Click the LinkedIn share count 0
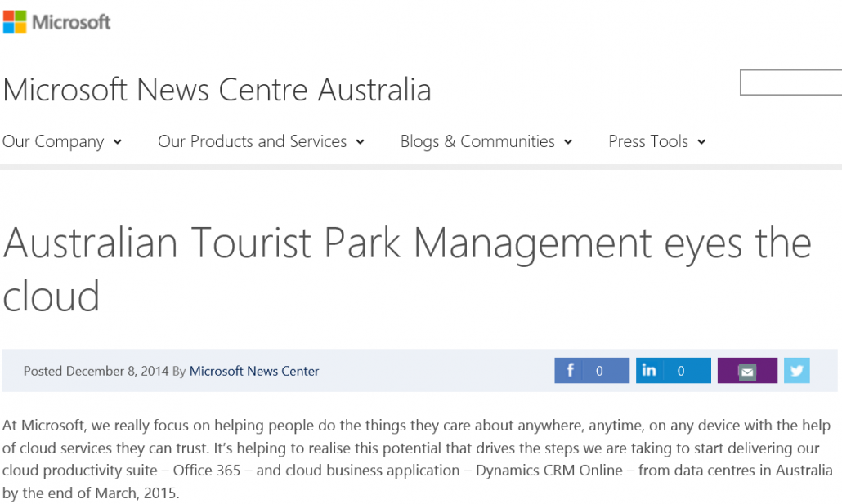842x504 pixels. point(681,371)
